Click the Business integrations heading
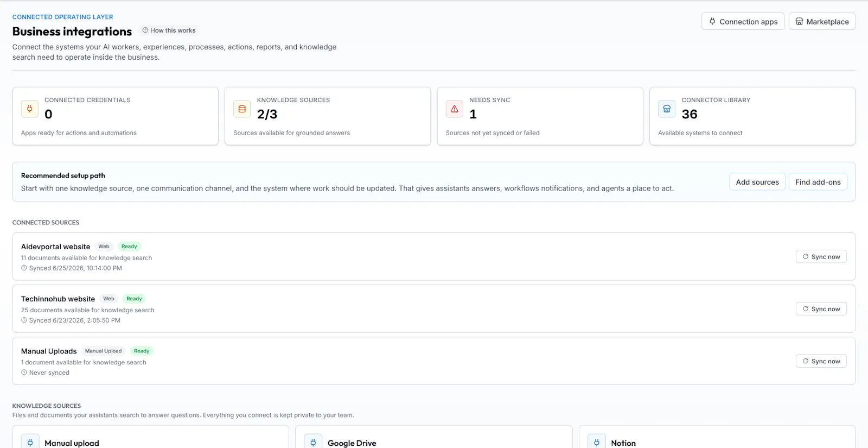 point(72,31)
